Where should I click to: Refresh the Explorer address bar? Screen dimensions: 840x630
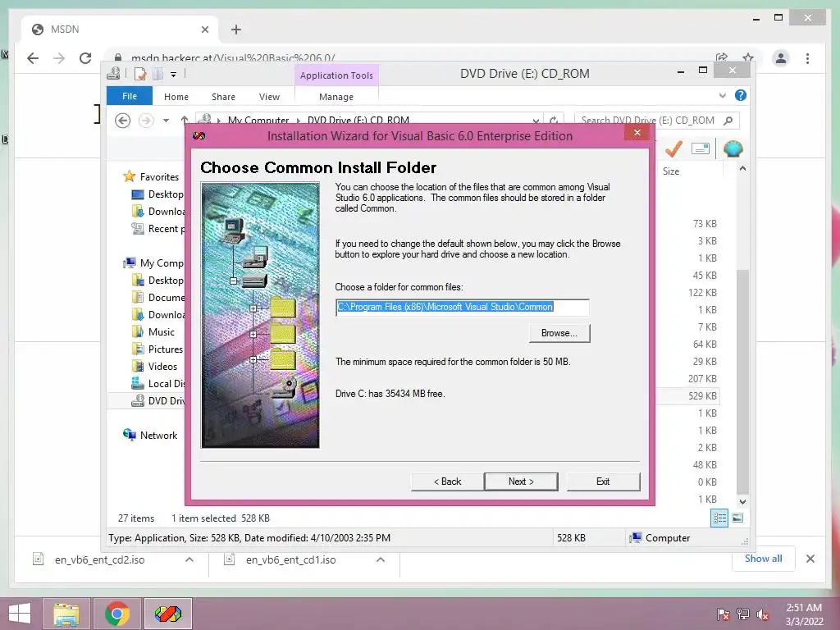click(554, 121)
